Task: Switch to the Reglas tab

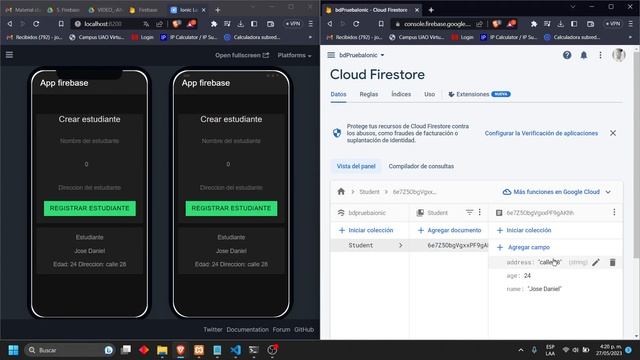Action: 369,94
